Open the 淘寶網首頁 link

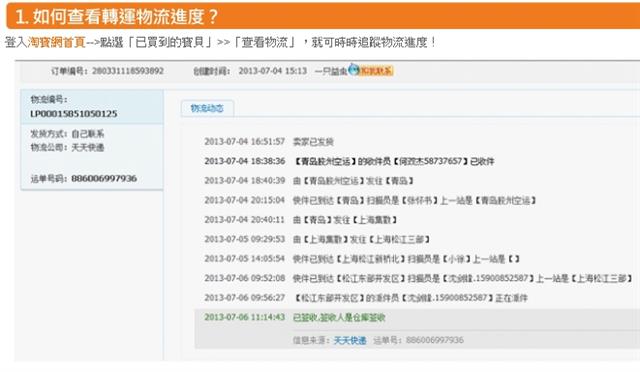56,42
